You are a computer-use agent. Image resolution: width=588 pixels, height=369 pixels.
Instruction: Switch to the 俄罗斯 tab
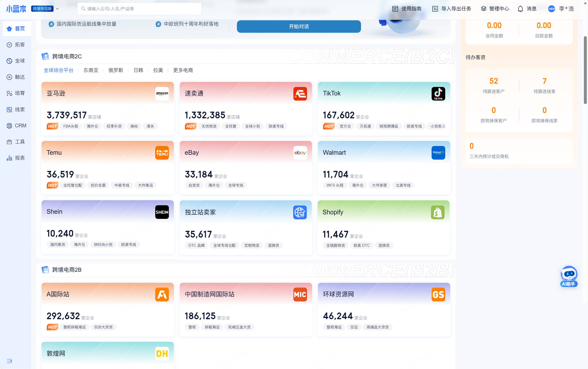click(116, 70)
